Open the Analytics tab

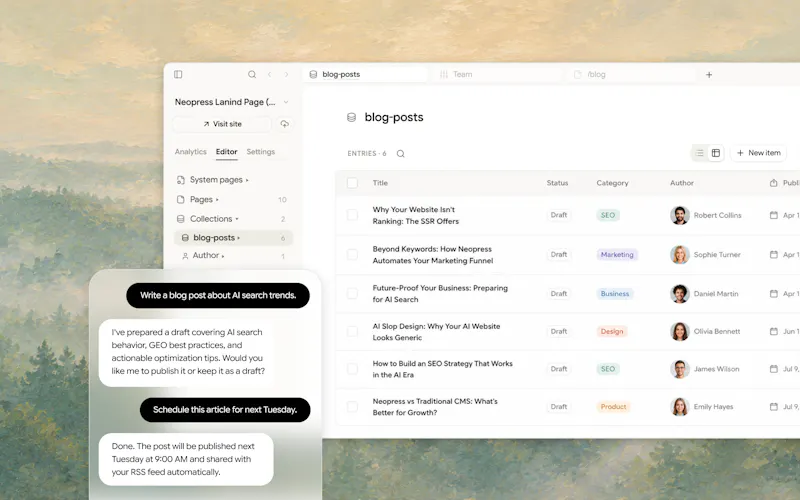pyautogui.click(x=190, y=152)
